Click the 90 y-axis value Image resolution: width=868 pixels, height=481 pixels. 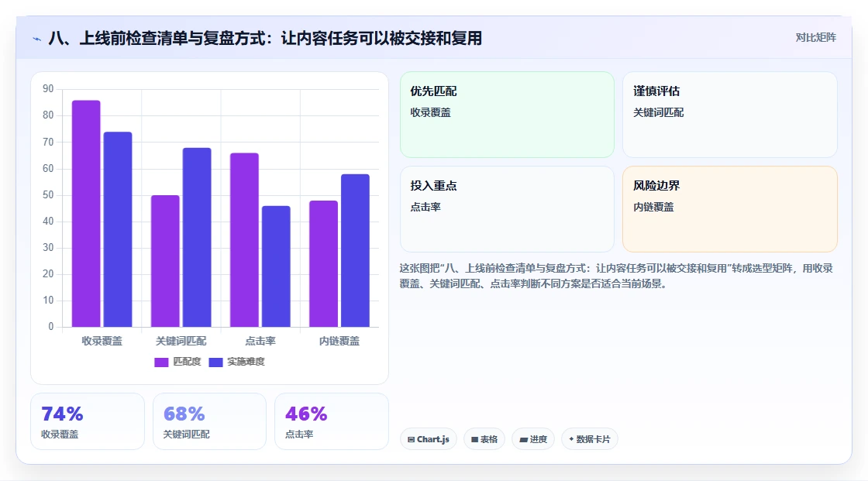click(48, 88)
